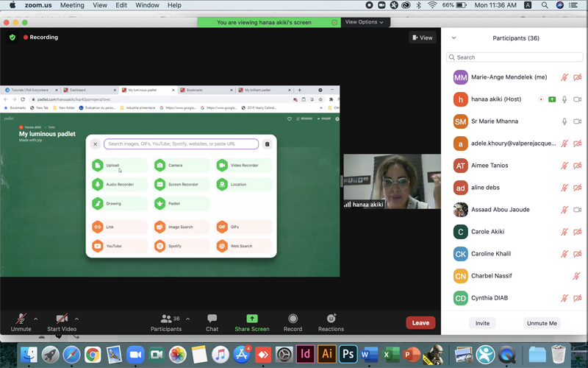This screenshot has width=588, height=368.
Task: Collapse the Participants panel chevron
Action: (453, 38)
